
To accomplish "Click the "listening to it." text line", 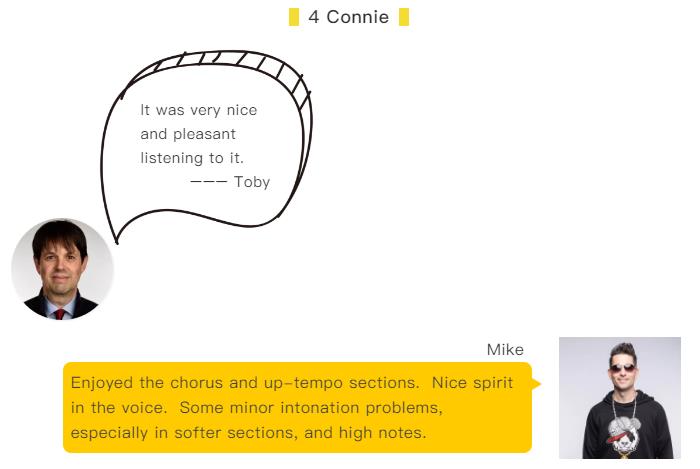I will click(192, 158).
